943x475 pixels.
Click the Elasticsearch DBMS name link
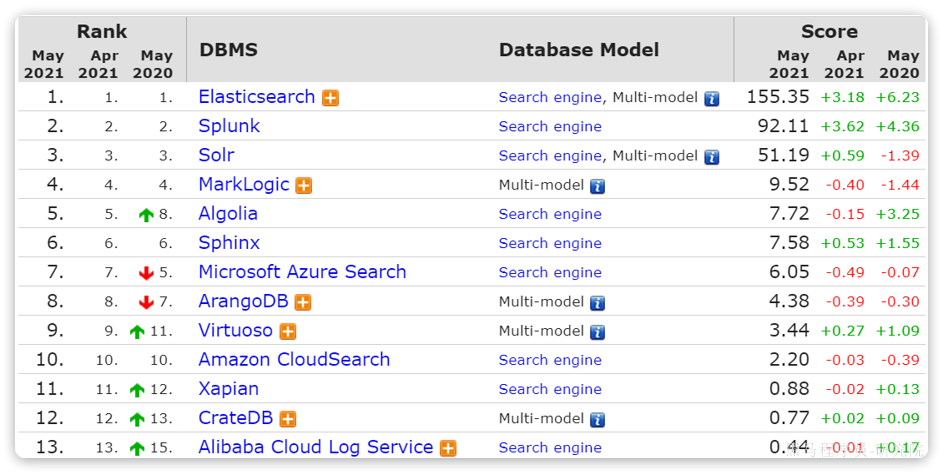pos(256,97)
